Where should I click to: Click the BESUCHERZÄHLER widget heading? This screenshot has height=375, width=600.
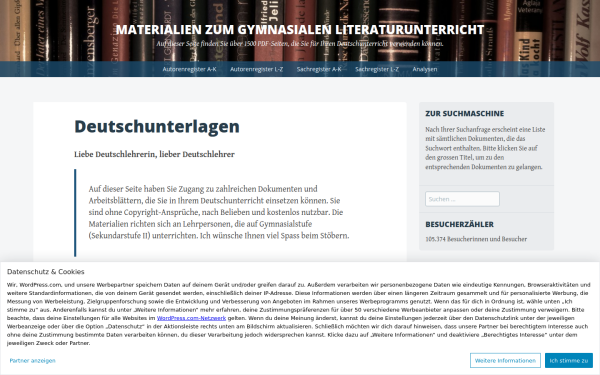(x=460, y=224)
